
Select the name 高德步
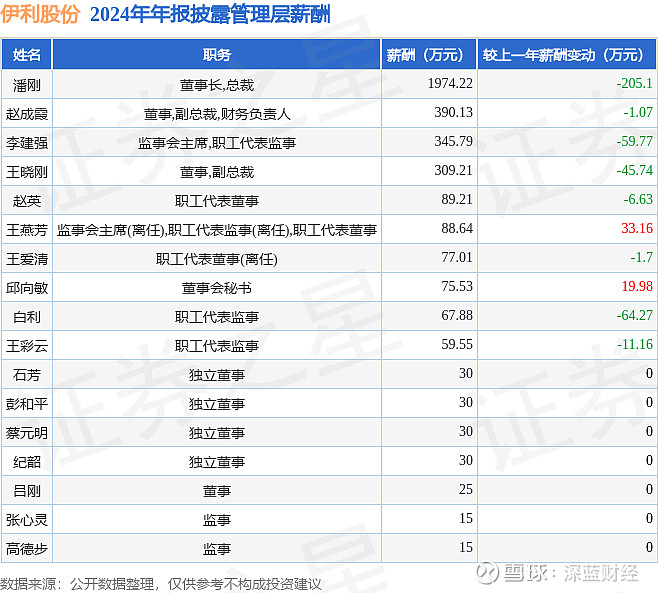[x=26, y=549]
